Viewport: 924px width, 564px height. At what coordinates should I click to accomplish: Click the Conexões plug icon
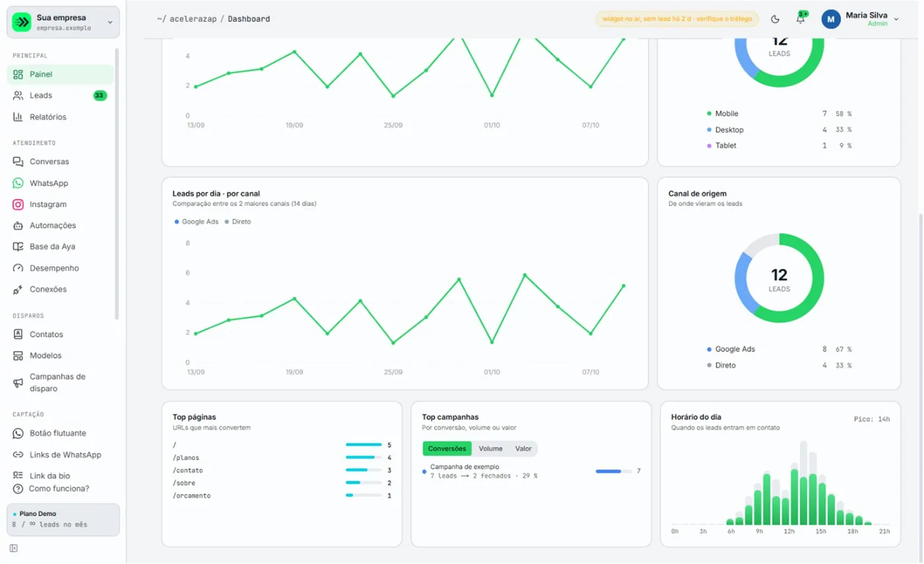(18, 290)
